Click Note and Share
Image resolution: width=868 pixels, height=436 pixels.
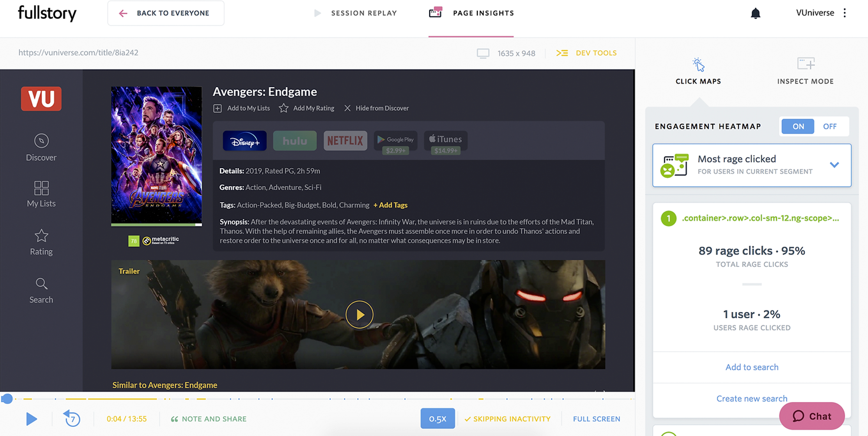click(209, 419)
